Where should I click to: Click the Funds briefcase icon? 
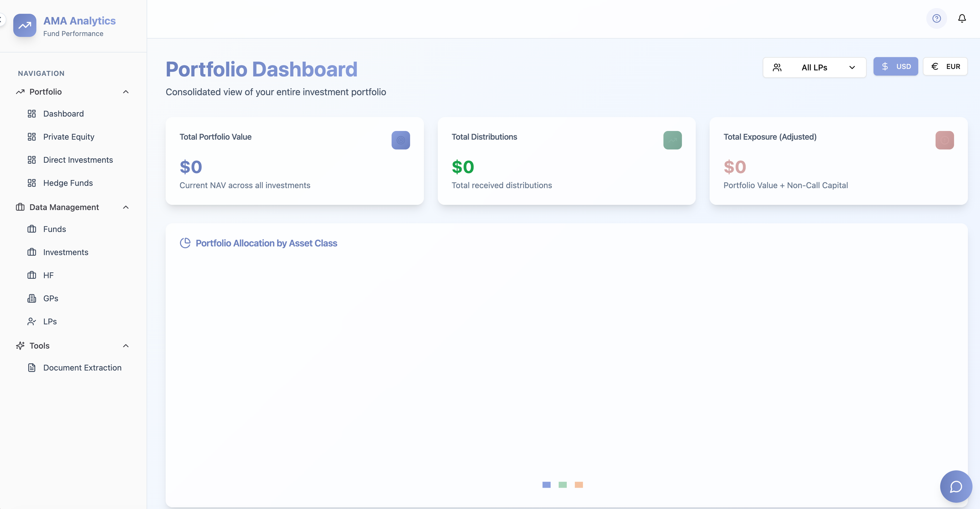(x=32, y=229)
